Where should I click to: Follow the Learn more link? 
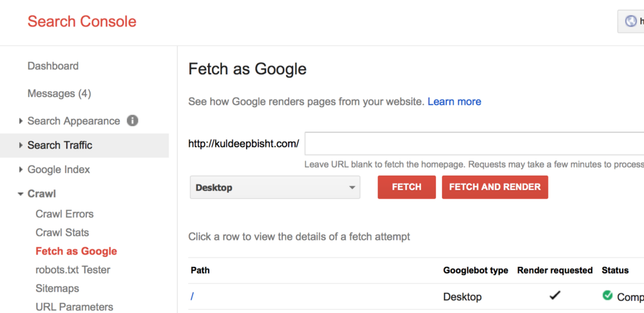click(x=454, y=101)
